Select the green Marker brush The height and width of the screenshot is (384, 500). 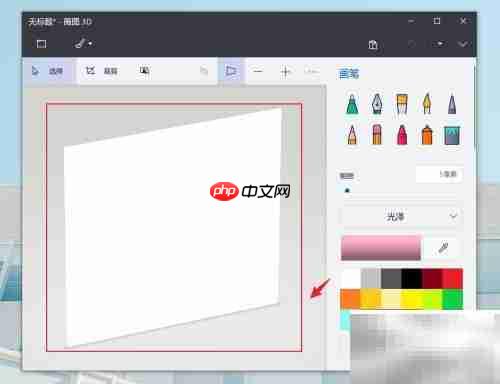(352, 104)
